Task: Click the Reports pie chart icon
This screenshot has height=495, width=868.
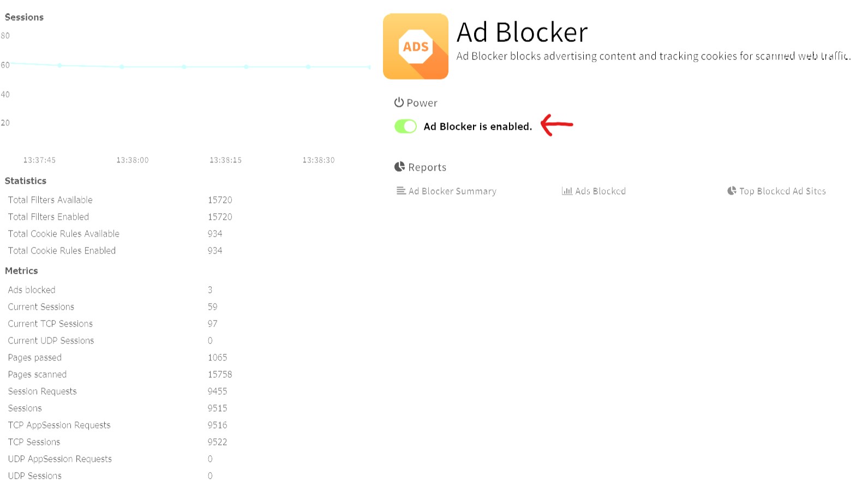Action: click(x=399, y=167)
